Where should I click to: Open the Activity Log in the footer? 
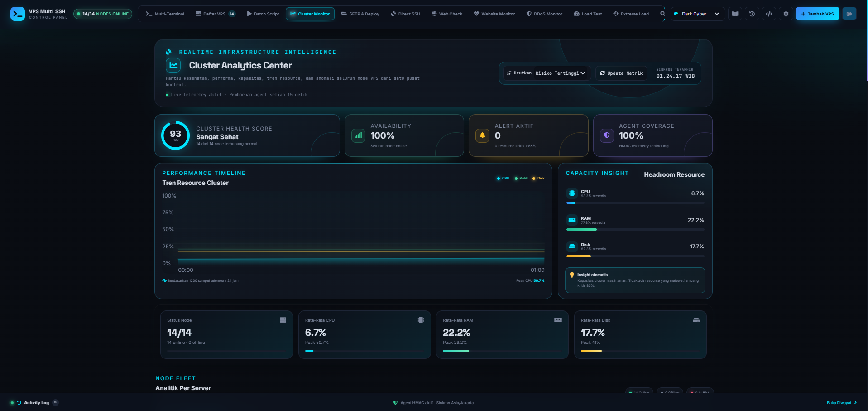[34, 403]
